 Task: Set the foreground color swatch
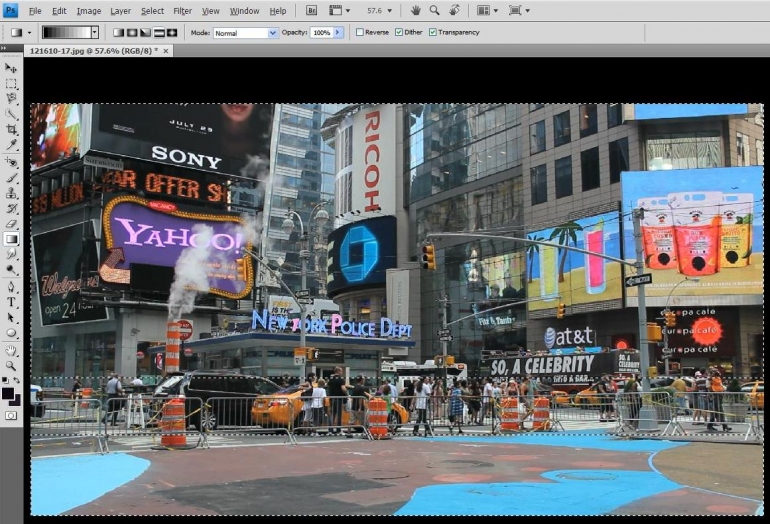(x=7, y=393)
